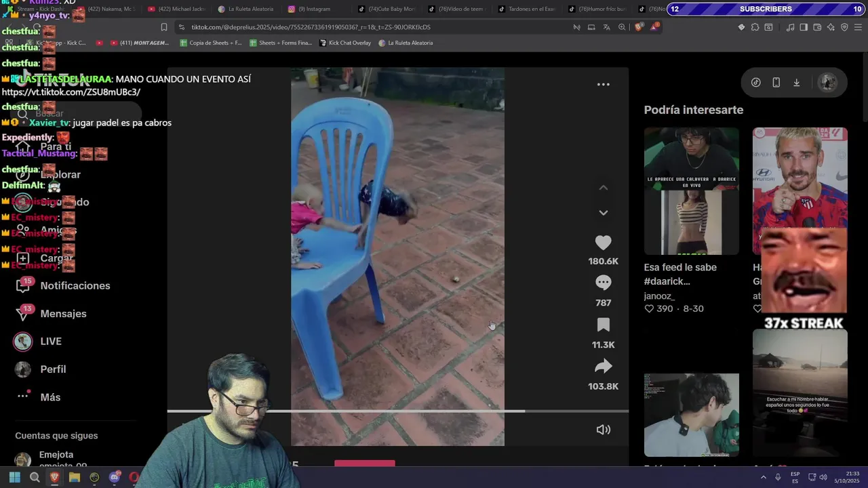Image resolution: width=868 pixels, height=488 pixels.
Task: Open Mensajes in the TikTok sidebar
Action: point(52,313)
